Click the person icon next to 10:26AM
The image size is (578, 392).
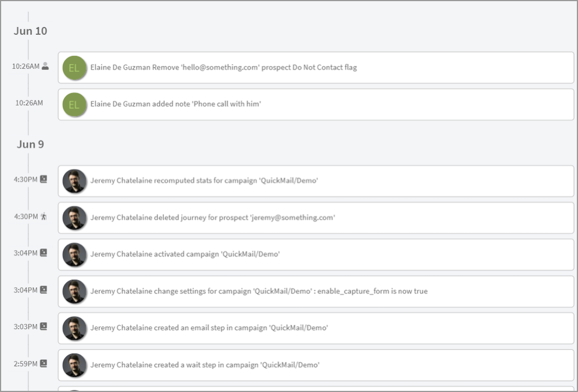point(45,66)
